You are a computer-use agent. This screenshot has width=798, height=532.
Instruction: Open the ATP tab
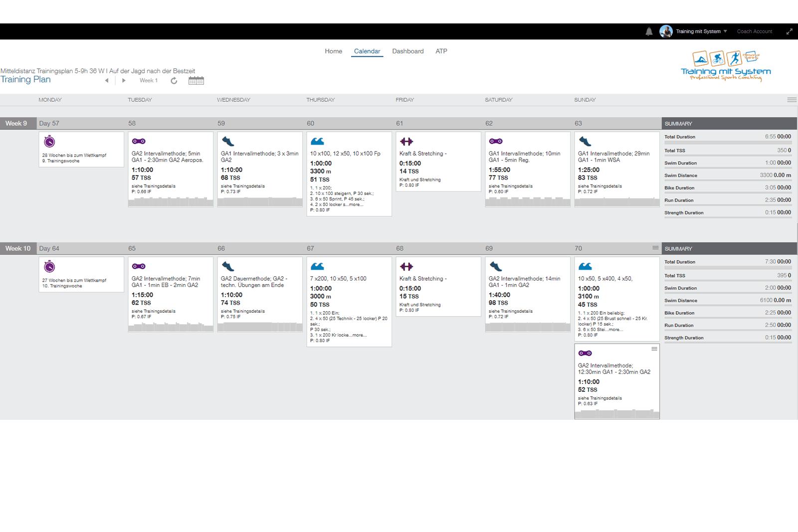(441, 51)
